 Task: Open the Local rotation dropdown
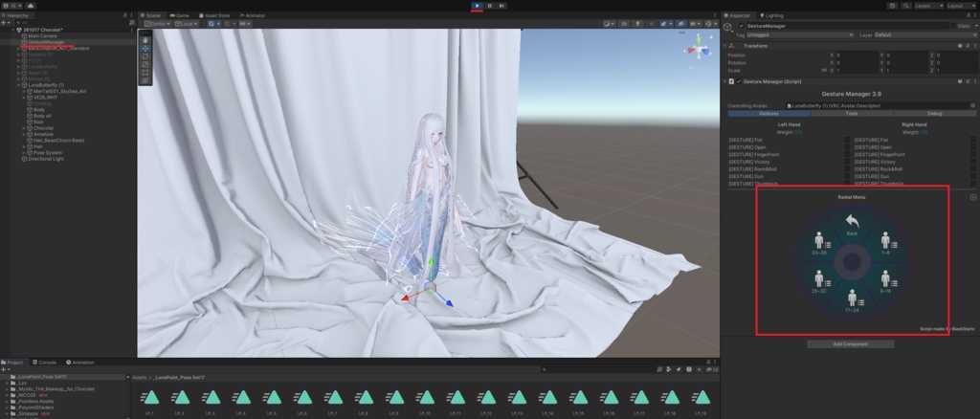pyautogui.click(x=187, y=24)
